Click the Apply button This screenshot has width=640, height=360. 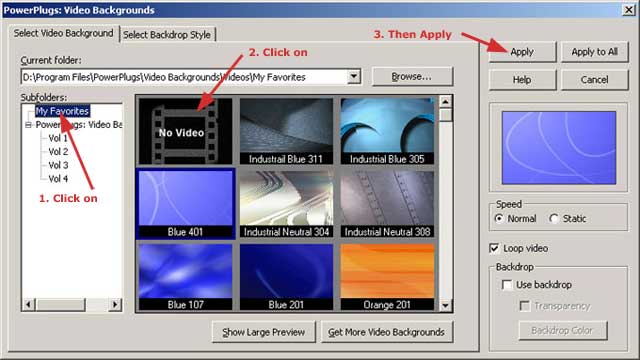coord(522,52)
